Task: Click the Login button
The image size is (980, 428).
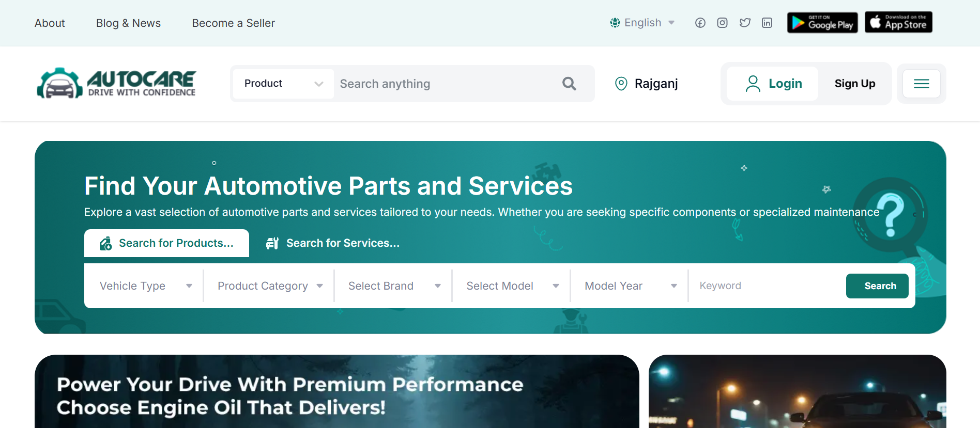Action: [x=772, y=84]
